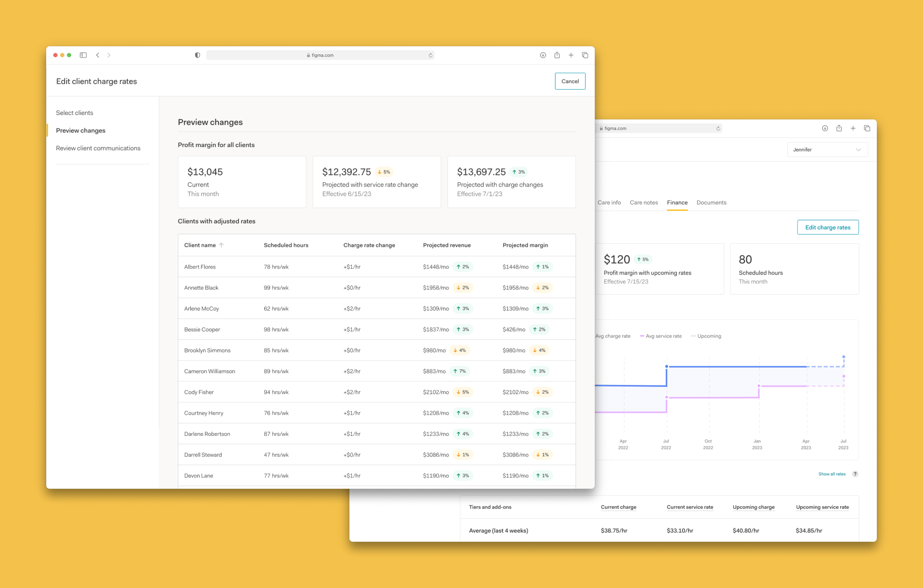The image size is (923, 588).
Task: Switch to Care notes tab
Action: pyautogui.click(x=644, y=203)
